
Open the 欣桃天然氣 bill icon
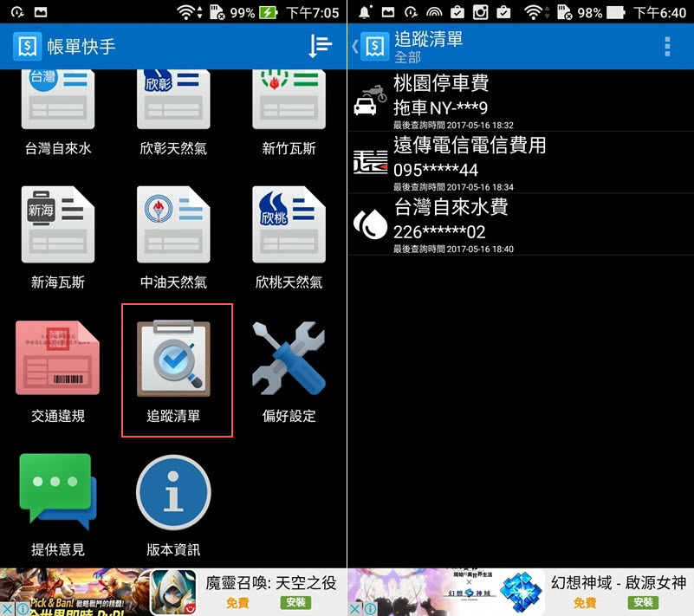pyautogui.click(x=289, y=224)
